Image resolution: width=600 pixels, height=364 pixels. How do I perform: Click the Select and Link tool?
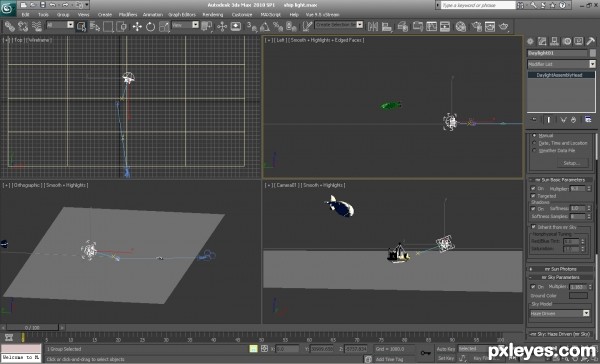pyautogui.click(x=10, y=26)
